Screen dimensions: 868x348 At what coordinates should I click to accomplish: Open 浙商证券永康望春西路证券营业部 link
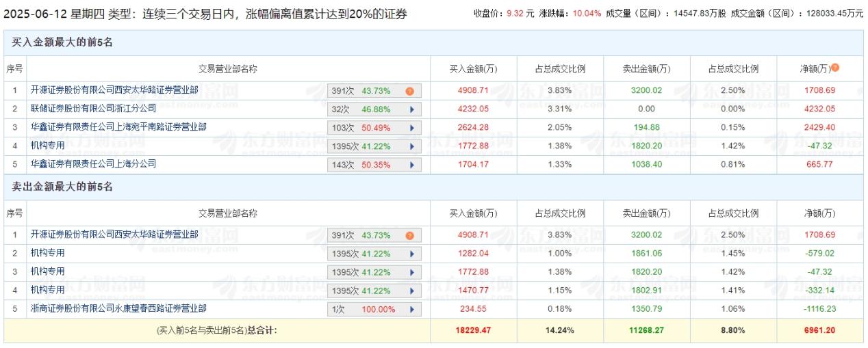(118, 308)
